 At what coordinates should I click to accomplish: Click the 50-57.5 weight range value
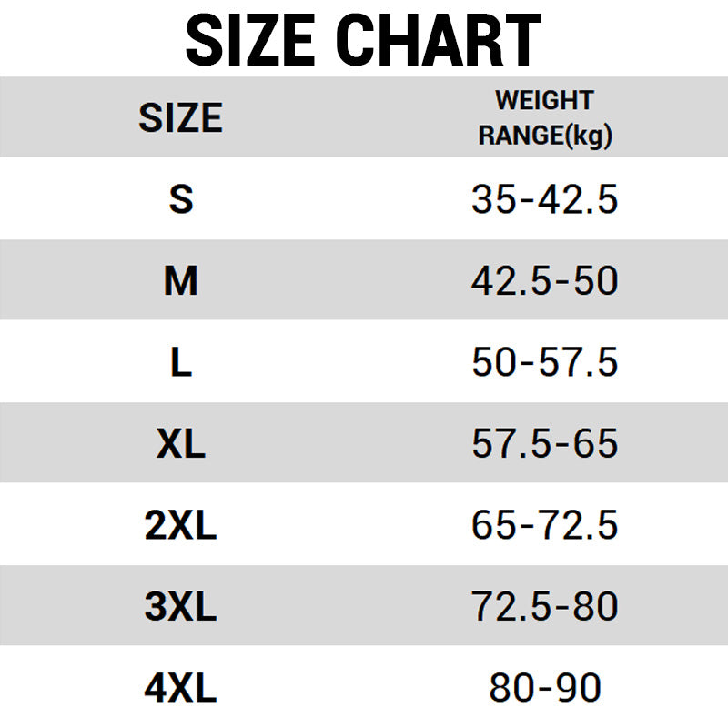pos(544,363)
